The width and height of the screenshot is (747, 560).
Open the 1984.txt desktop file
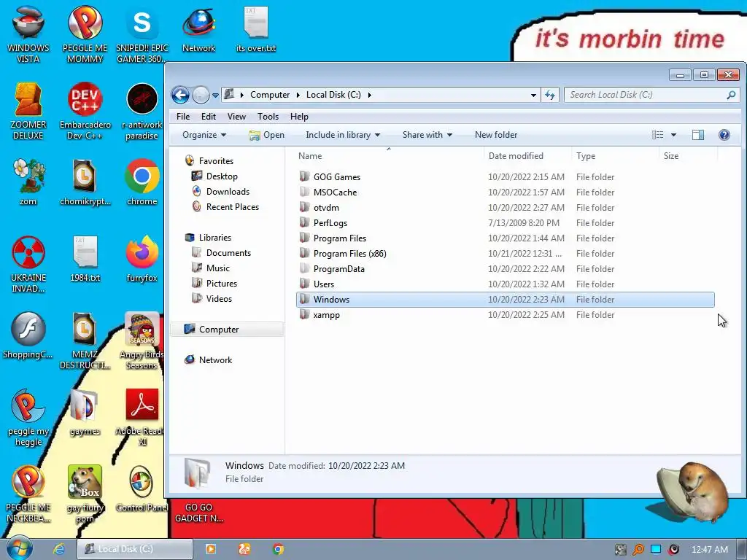click(85, 259)
